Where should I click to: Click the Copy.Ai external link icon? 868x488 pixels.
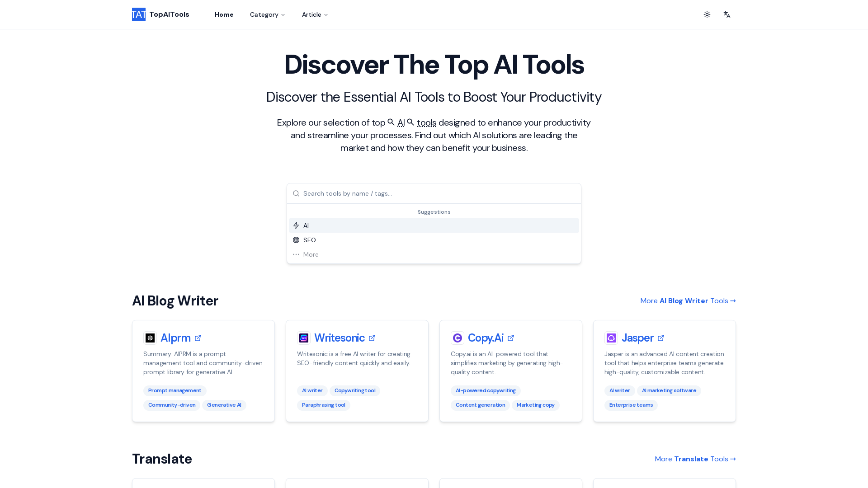(x=511, y=338)
